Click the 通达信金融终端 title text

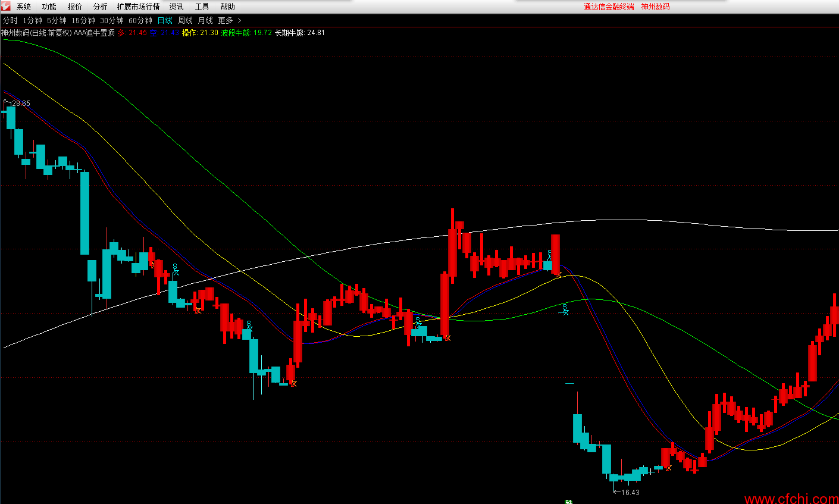pyautogui.click(x=609, y=7)
